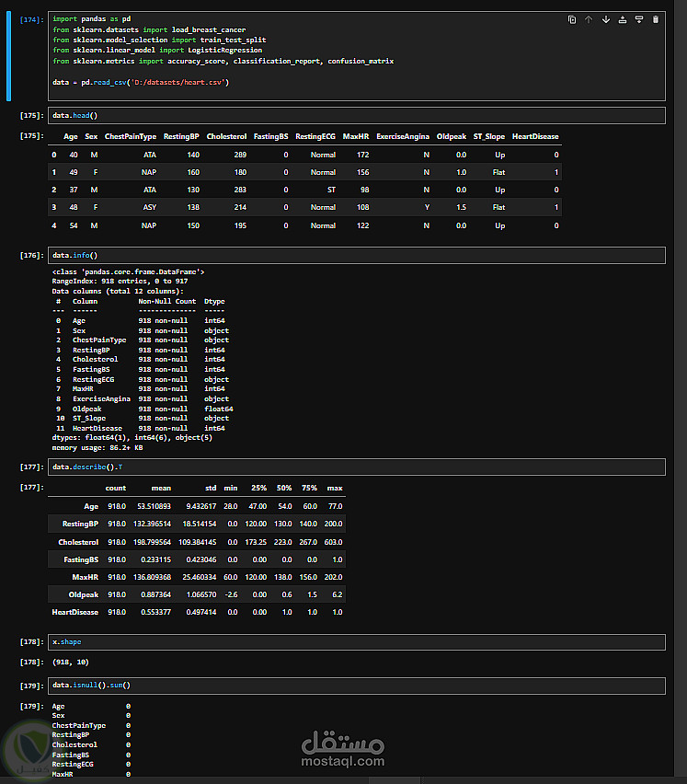Click the HeartDisease column header in head table
The image size is (687, 784).
[x=535, y=136]
